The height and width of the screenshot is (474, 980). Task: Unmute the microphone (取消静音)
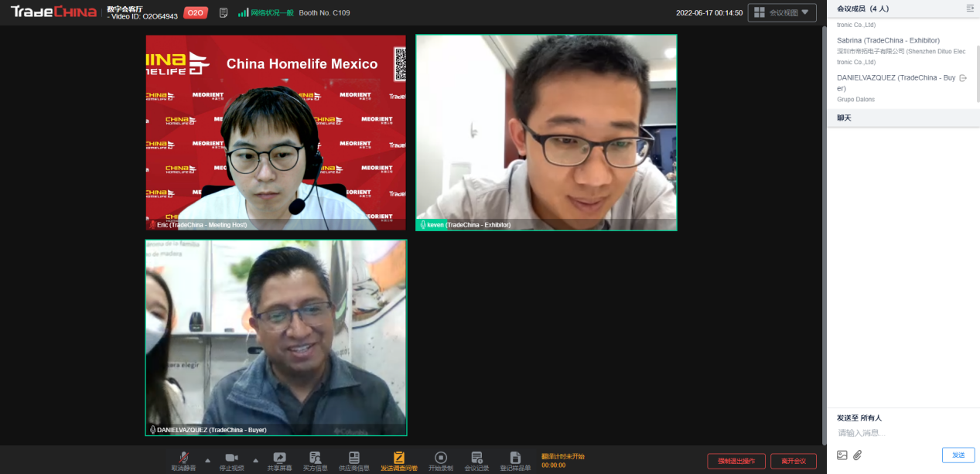click(183, 461)
